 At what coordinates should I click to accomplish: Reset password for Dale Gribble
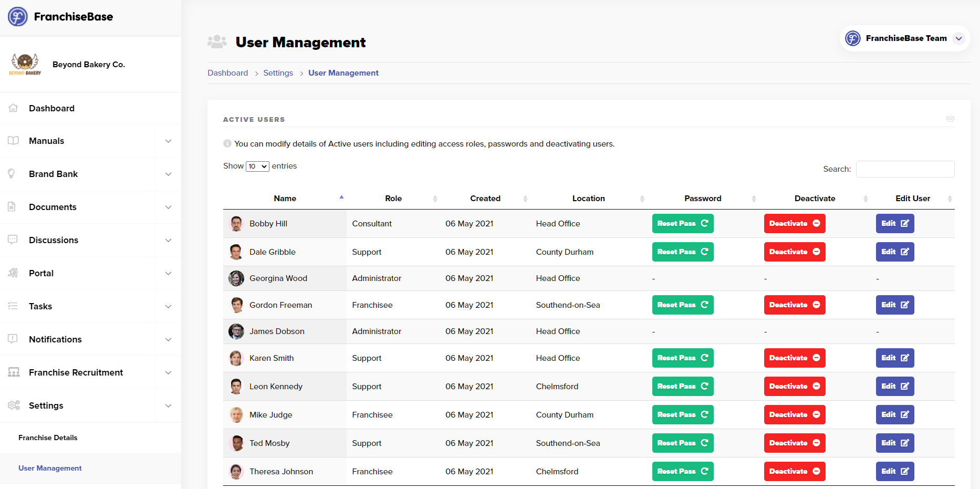coord(682,252)
